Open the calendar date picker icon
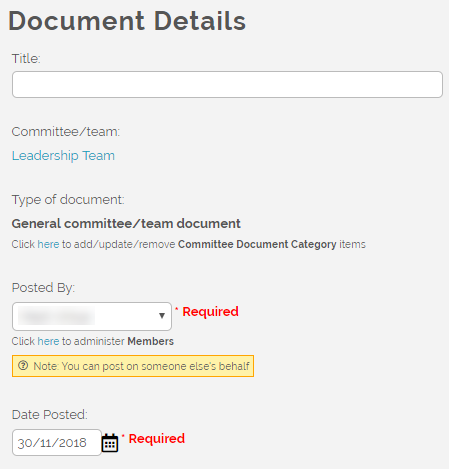 tap(110, 443)
